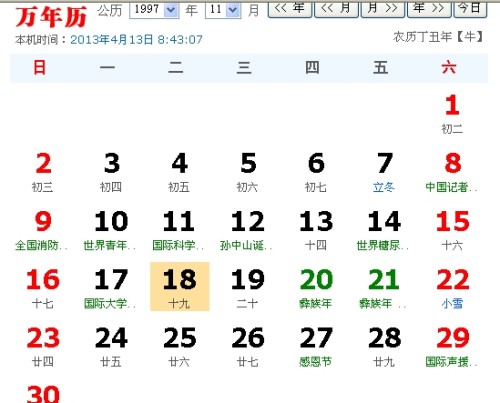The width and height of the screenshot is (500, 403).
Task: Go to previous month button
Action: pos(336,9)
